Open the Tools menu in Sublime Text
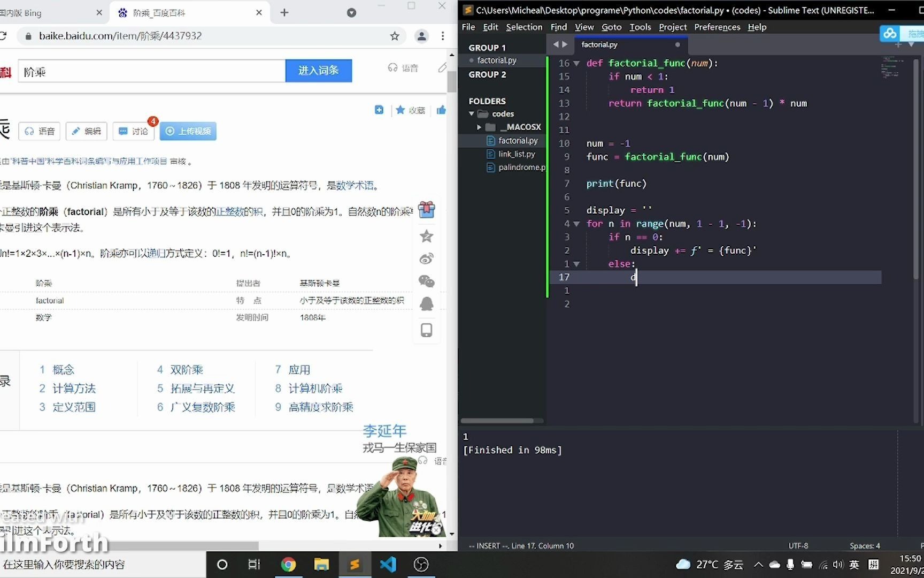The height and width of the screenshot is (578, 924). 640,27
